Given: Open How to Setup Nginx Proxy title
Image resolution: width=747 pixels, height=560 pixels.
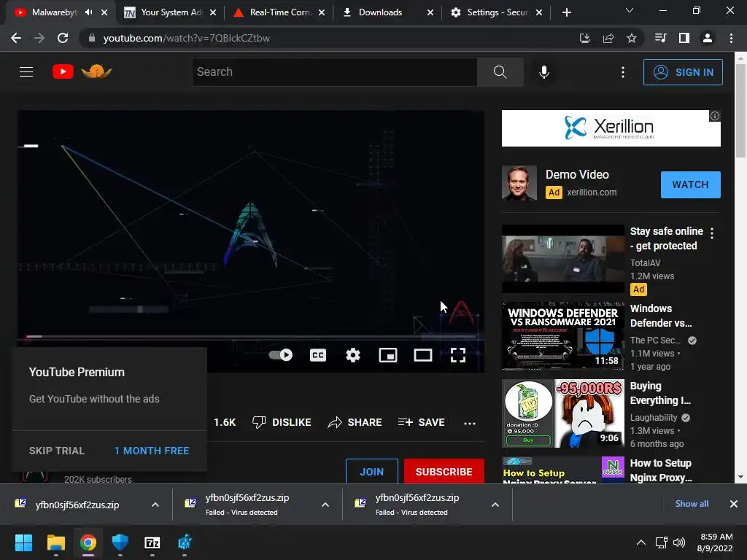Looking at the screenshot, I should 661,470.
